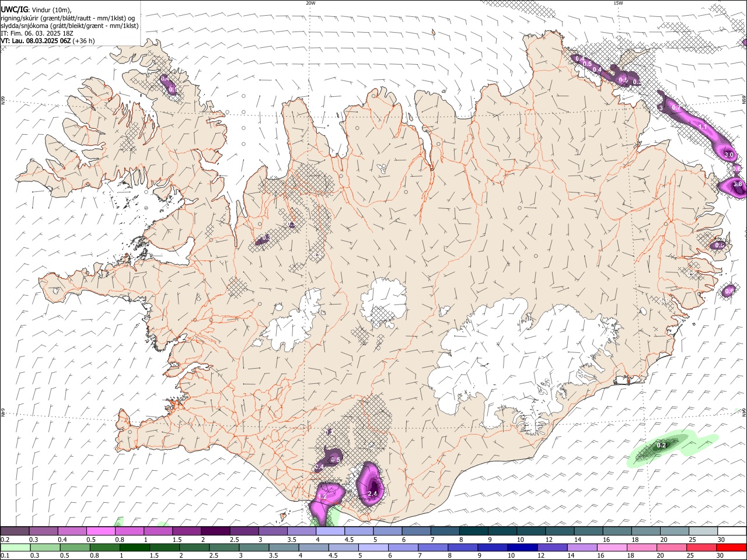Viewport: 747px width, 560px height.
Task: Pick the darkest purple swatch above upper-row label "2"
Action: (215, 531)
